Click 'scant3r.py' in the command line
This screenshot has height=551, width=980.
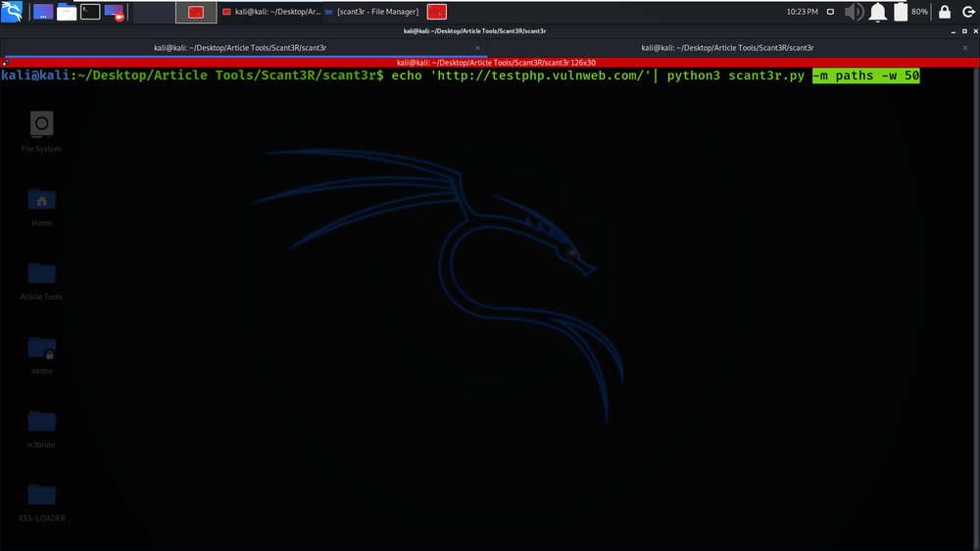click(766, 75)
